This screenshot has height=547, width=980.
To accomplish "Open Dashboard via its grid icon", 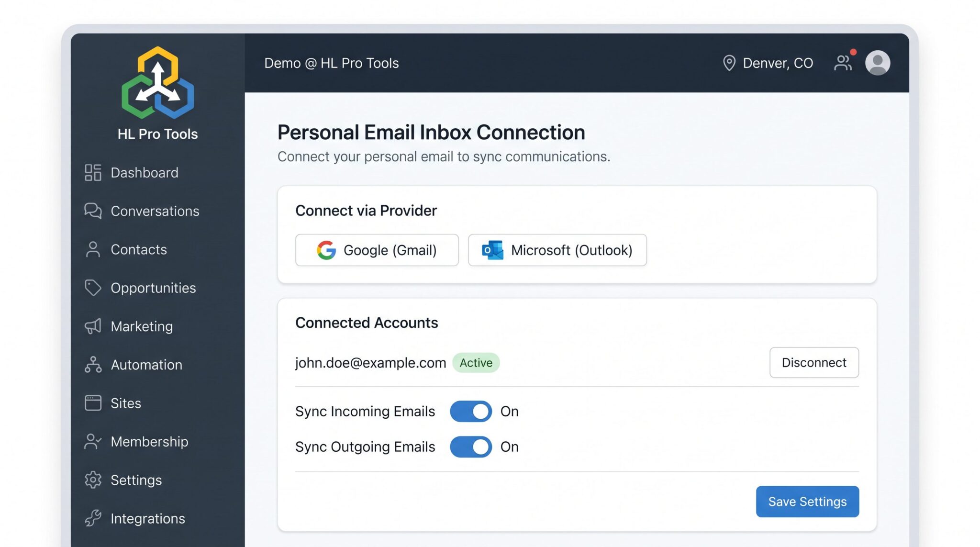I will tap(93, 173).
